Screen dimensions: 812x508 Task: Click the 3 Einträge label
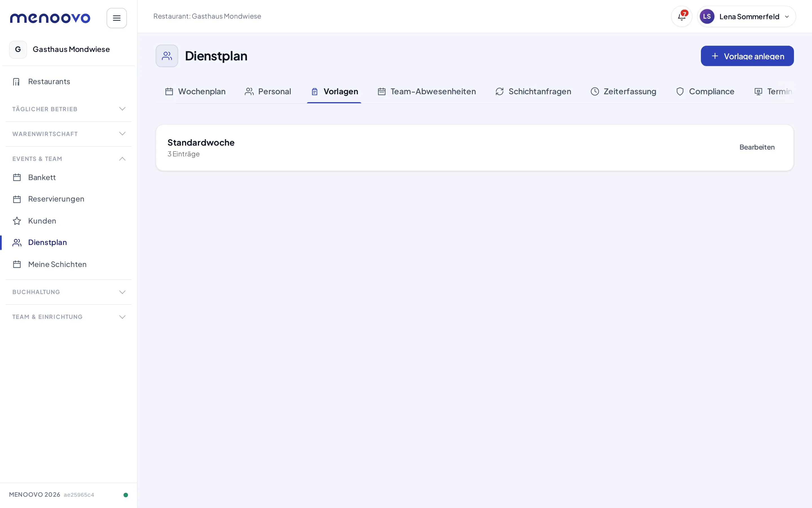point(184,154)
